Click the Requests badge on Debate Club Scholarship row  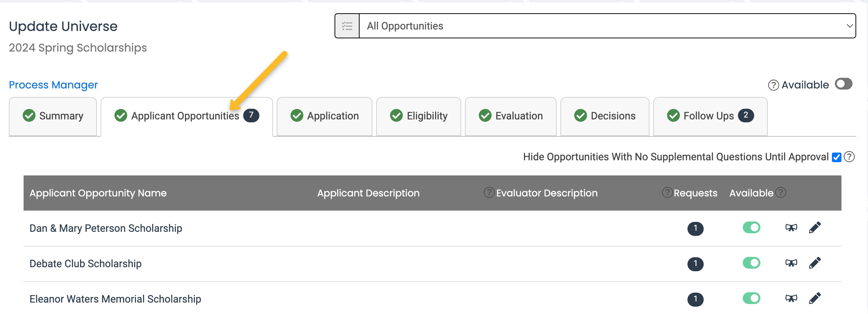pyautogui.click(x=695, y=264)
